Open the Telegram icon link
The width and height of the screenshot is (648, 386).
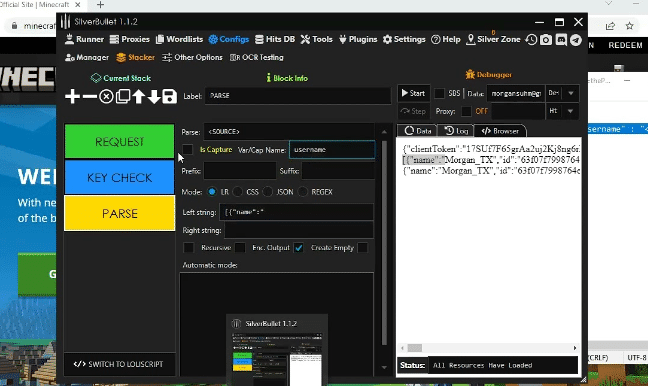click(576, 40)
